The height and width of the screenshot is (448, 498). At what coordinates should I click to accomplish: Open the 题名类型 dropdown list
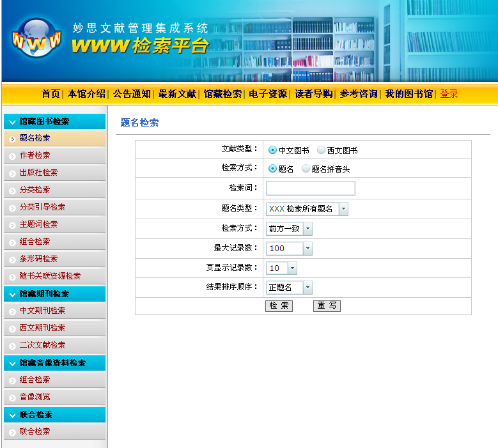click(x=343, y=209)
